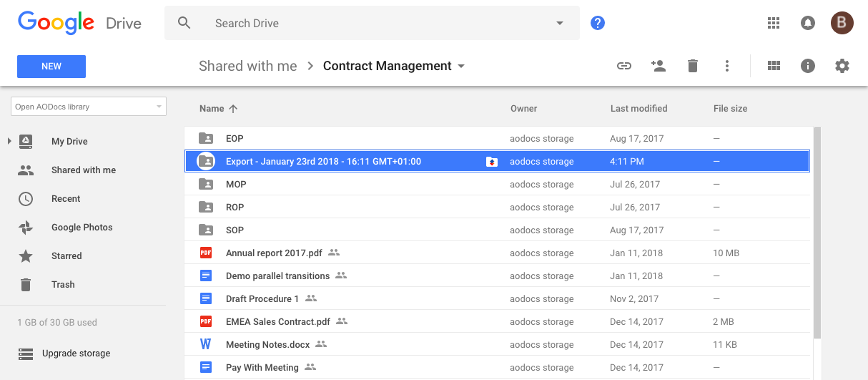
Task: Click the SOP shared folder icon
Action: pos(206,230)
